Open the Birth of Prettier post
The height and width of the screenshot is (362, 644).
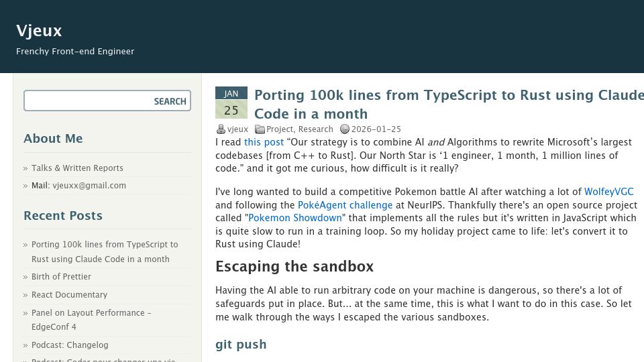pyautogui.click(x=61, y=277)
